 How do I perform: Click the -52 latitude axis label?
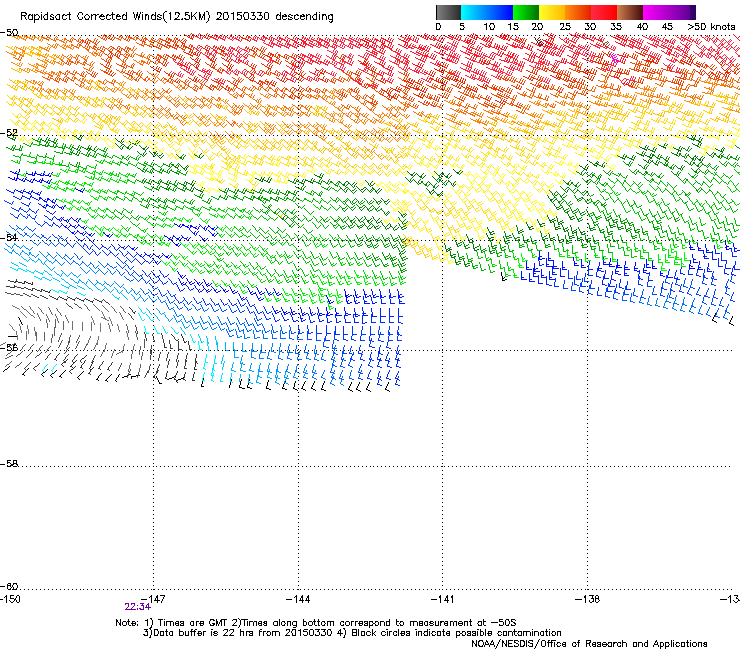tap(9, 133)
